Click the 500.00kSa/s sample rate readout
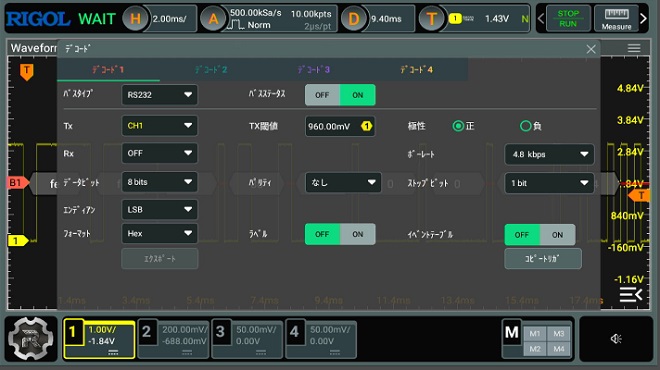Image resolution: width=660 pixels, height=370 pixels. tap(256, 13)
